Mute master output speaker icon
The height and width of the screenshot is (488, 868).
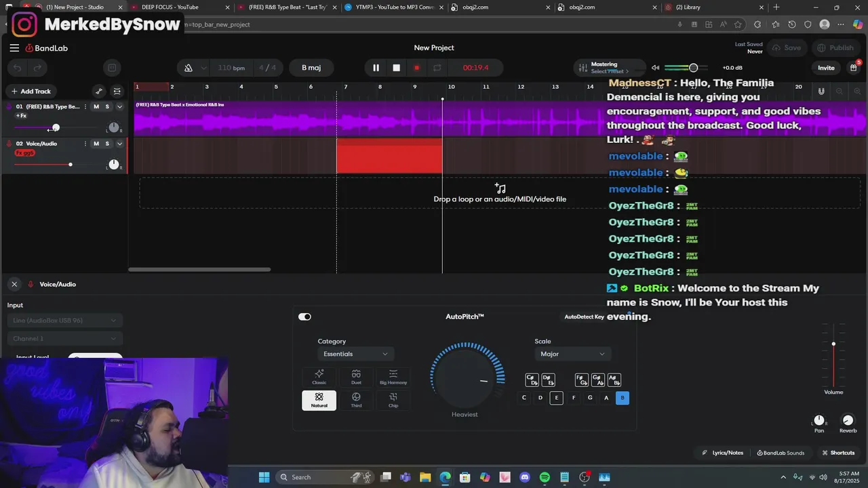tap(655, 68)
